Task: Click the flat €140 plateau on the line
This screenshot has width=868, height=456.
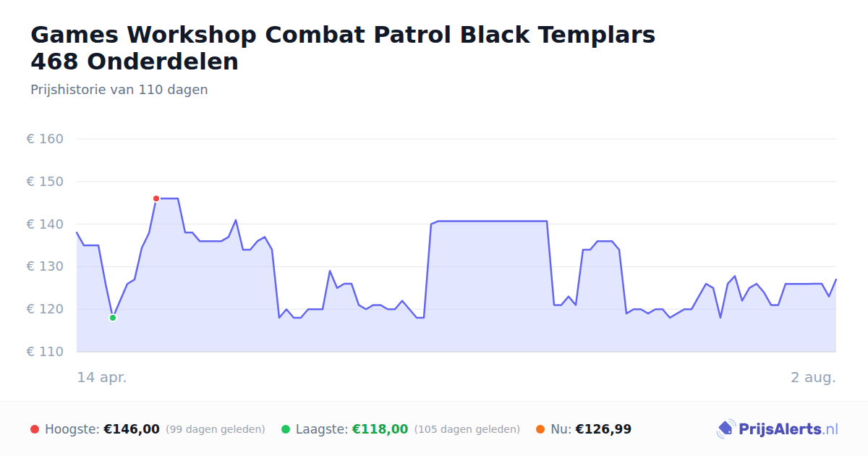Action: tap(492, 221)
